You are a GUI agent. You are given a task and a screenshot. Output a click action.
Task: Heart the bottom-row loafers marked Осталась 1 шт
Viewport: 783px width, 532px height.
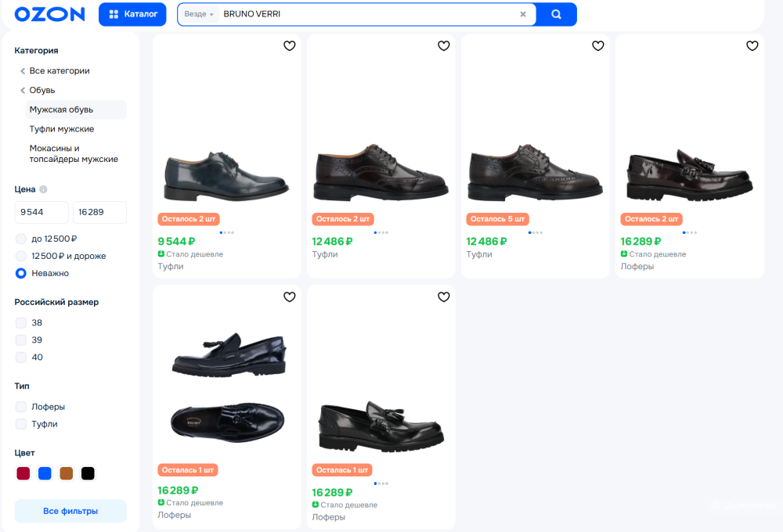click(443, 297)
